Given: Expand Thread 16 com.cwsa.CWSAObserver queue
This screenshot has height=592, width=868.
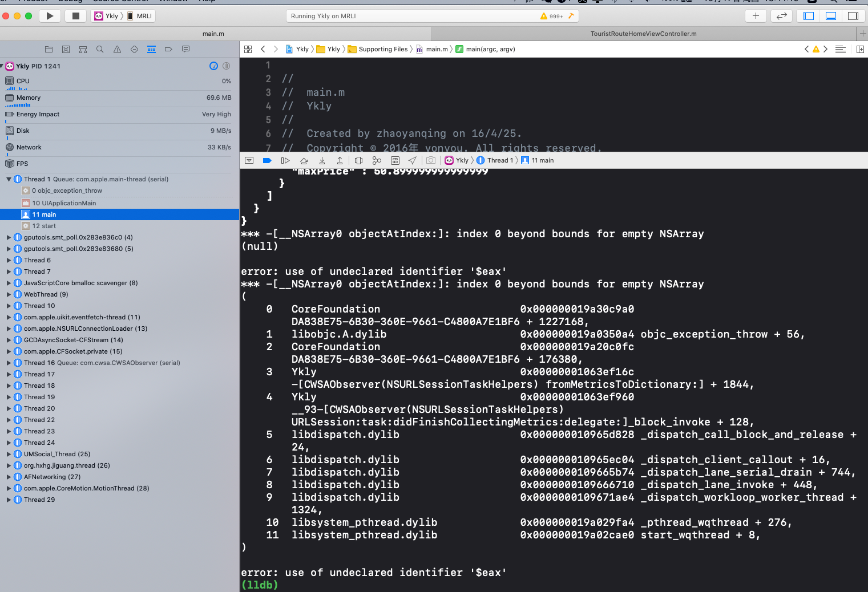Looking at the screenshot, I should tap(7, 363).
